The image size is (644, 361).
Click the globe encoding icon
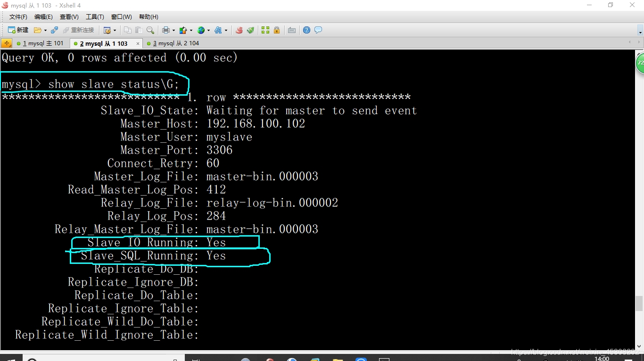pos(201,30)
